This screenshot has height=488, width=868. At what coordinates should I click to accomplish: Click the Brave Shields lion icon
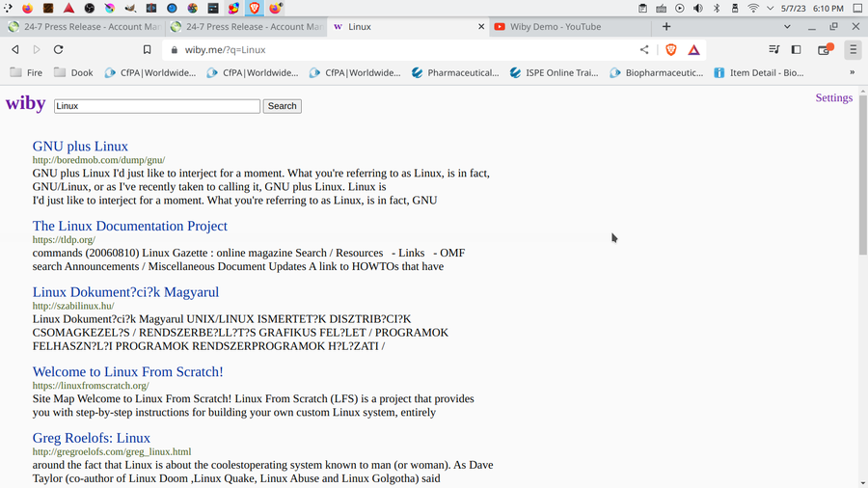(x=671, y=50)
